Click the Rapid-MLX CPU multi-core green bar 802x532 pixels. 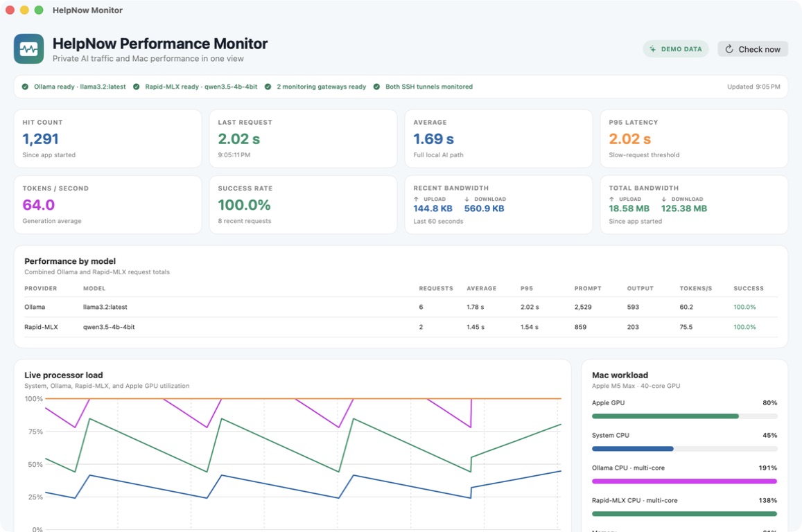pyautogui.click(x=684, y=513)
